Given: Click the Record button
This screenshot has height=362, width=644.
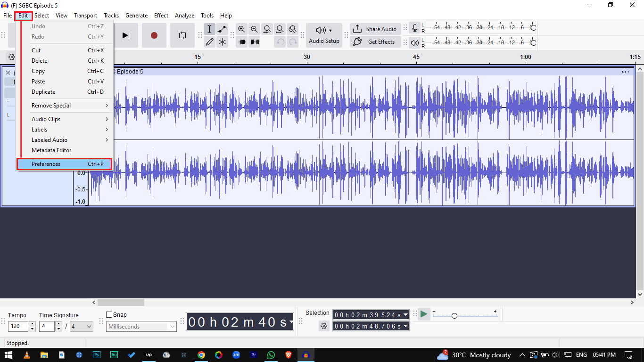Looking at the screenshot, I should click(x=154, y=35).
